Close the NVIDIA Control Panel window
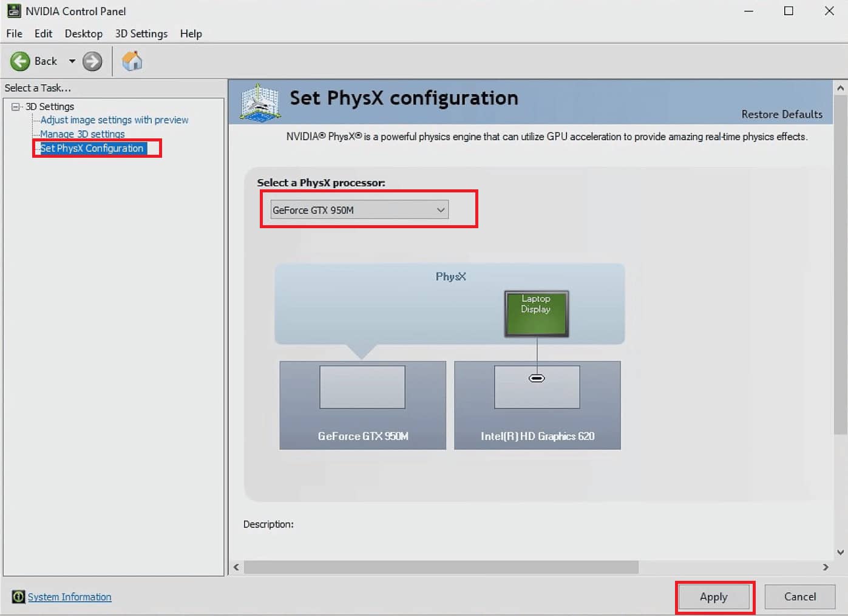This screenshot has height=616, width=848. pyautogui.click(x=829, y=11)
